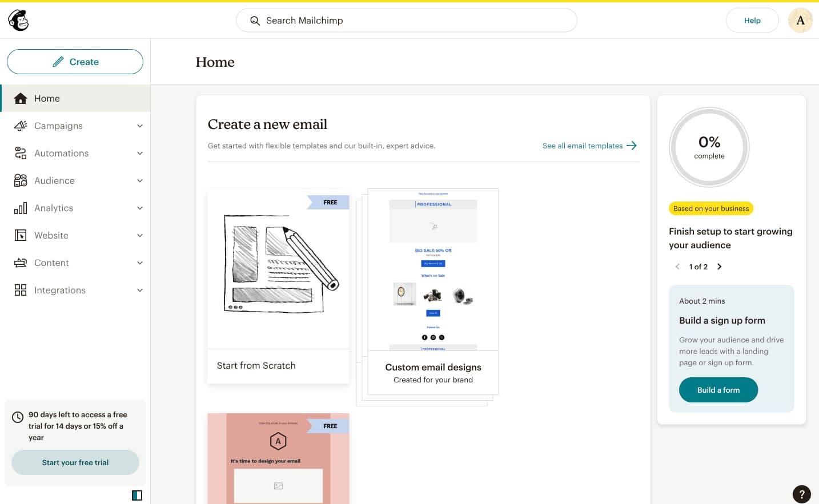This screenshot has height=504, width=819.
Task: Click the Audience people icon
Action: click(21, 180)
